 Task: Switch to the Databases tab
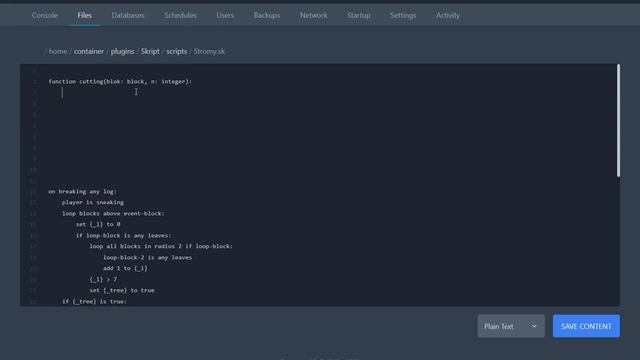pyautogui.click(x=128, y=15)
